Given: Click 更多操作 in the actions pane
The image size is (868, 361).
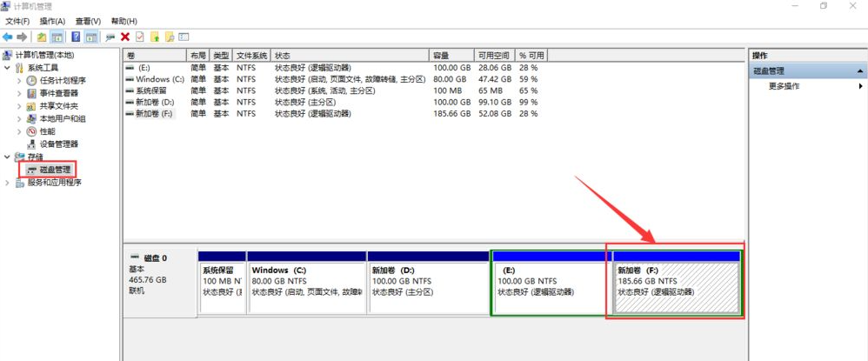Looking at the screenshot, I should pos(784,86).
